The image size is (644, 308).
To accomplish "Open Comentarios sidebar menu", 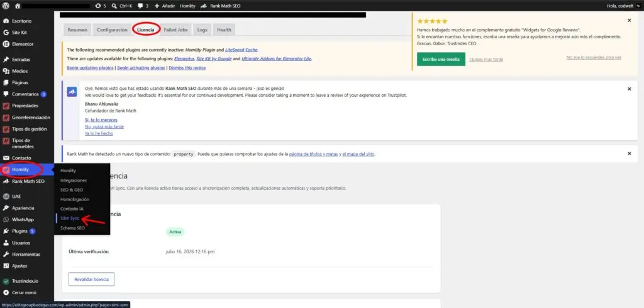I will tap(26, 94).
